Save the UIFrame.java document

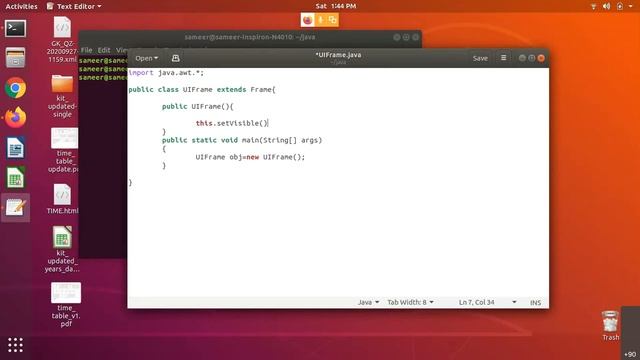click(480, 58)
